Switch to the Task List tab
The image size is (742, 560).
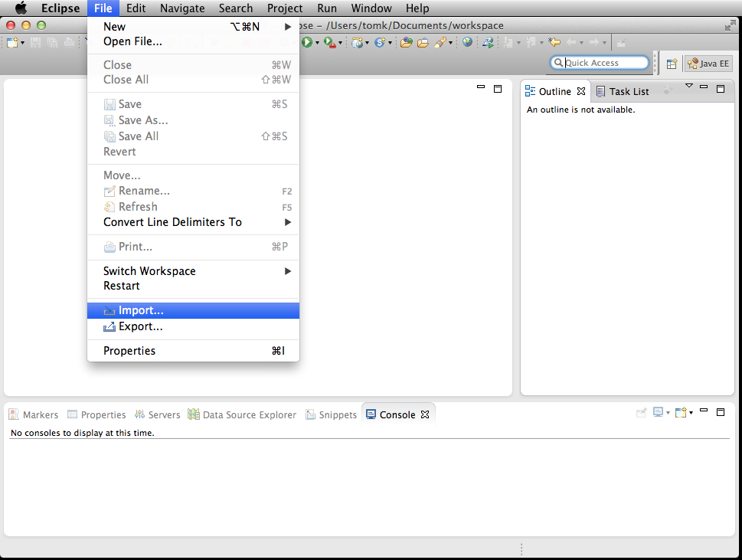click(628, 91)
